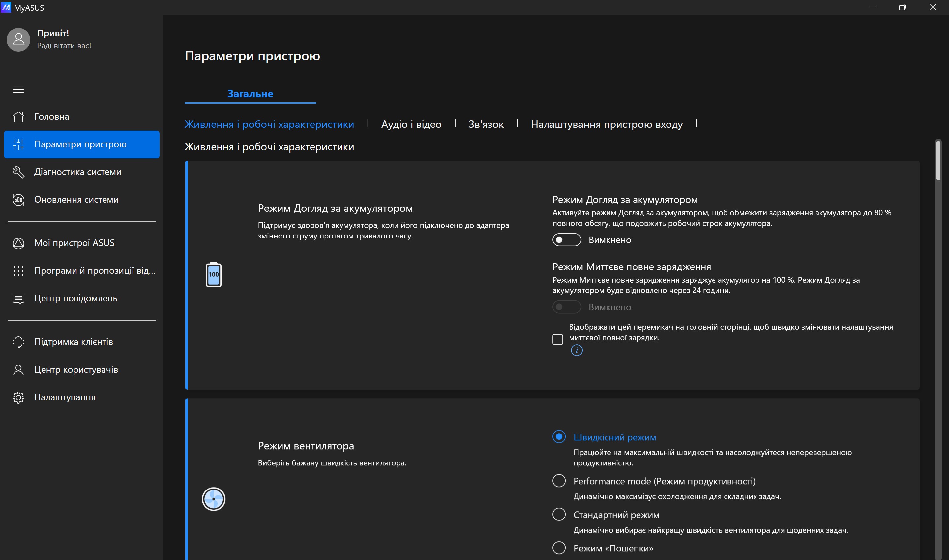Open Мої пристрої ASUS page
This screenshot has height=560, width=949.
tap(81, 243)
